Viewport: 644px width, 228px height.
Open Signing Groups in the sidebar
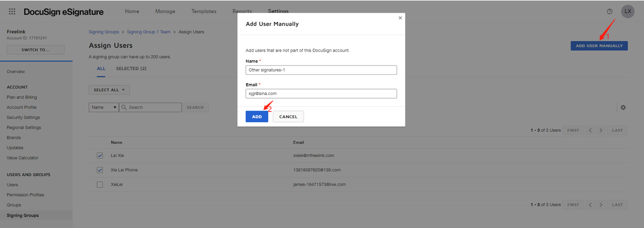23,215
